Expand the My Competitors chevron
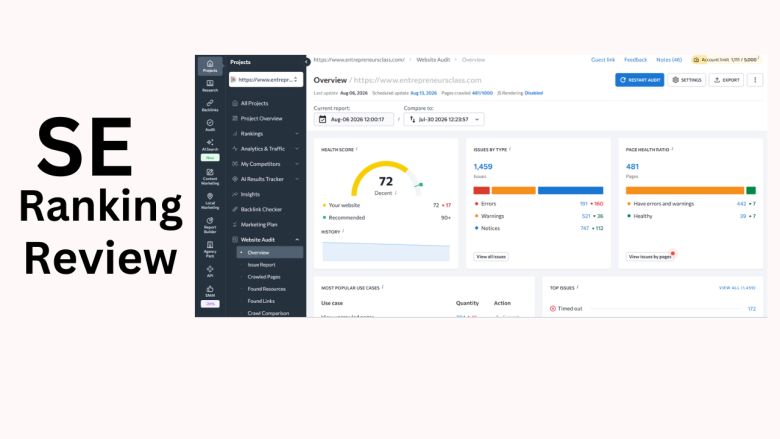Viewport: 780px width, 439px height. (x=297, y=164)
